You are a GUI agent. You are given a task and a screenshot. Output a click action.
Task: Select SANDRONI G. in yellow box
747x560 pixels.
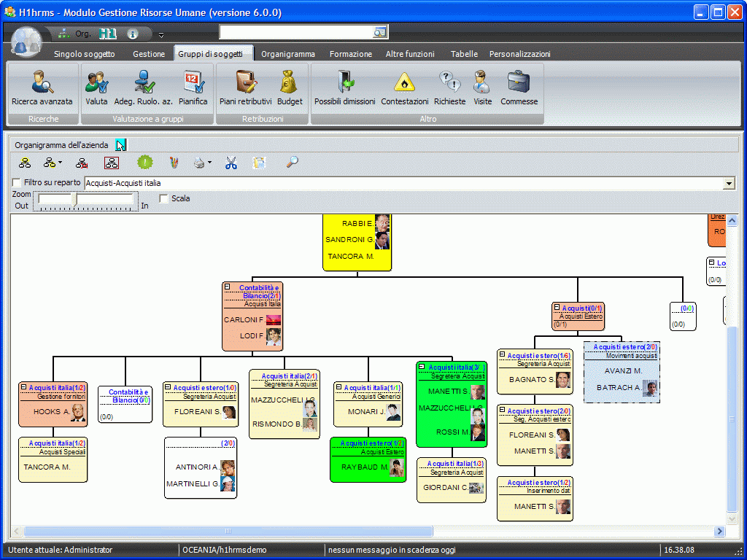pyautogui.click(x=349, y=239)
